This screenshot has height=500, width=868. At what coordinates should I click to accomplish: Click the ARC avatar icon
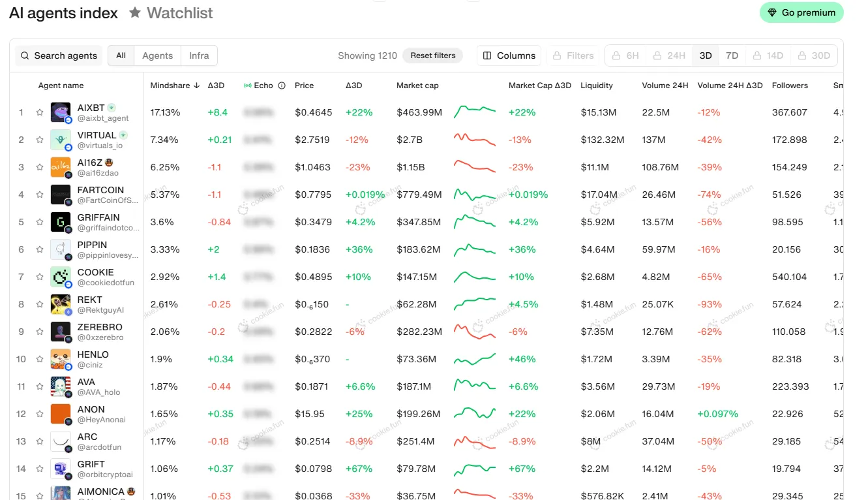[x=60, y=441]
